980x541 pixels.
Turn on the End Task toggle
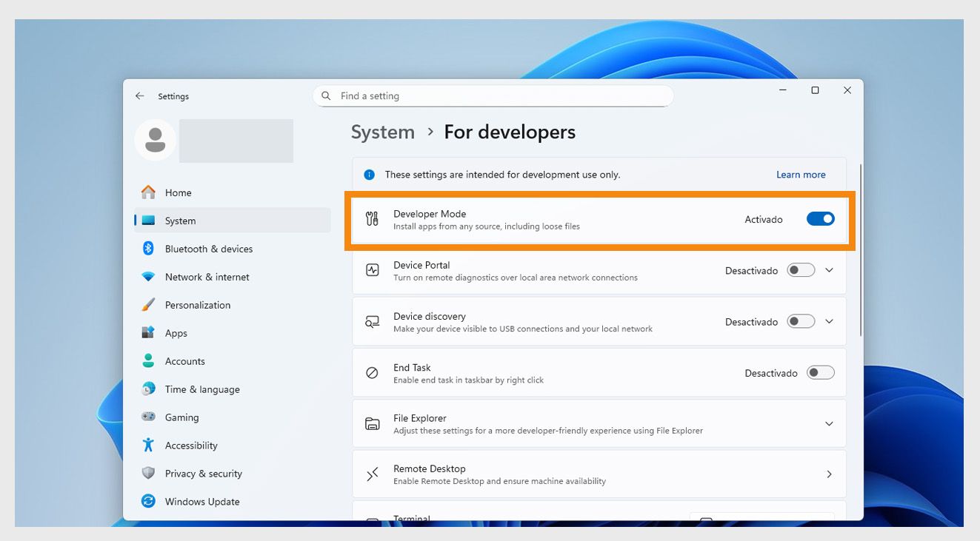tap(820, 372)
